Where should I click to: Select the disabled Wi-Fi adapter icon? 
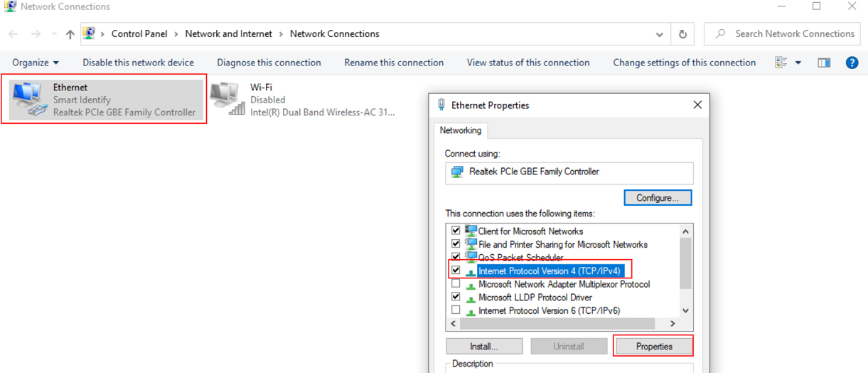[x=227, y=100]
